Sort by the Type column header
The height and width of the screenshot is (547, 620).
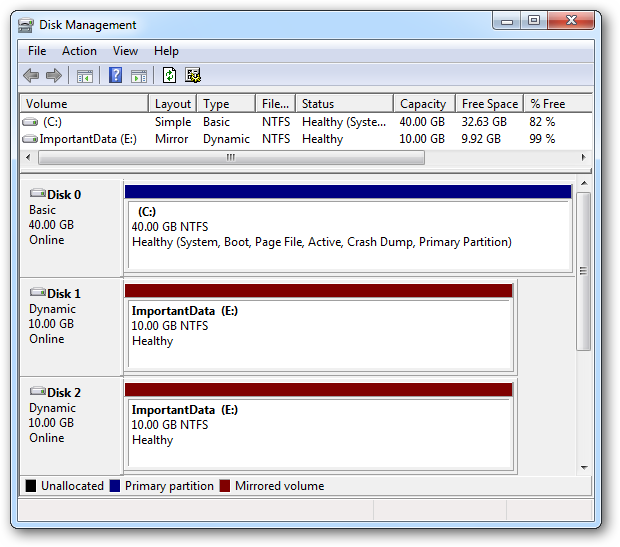(x=226, y=104)
